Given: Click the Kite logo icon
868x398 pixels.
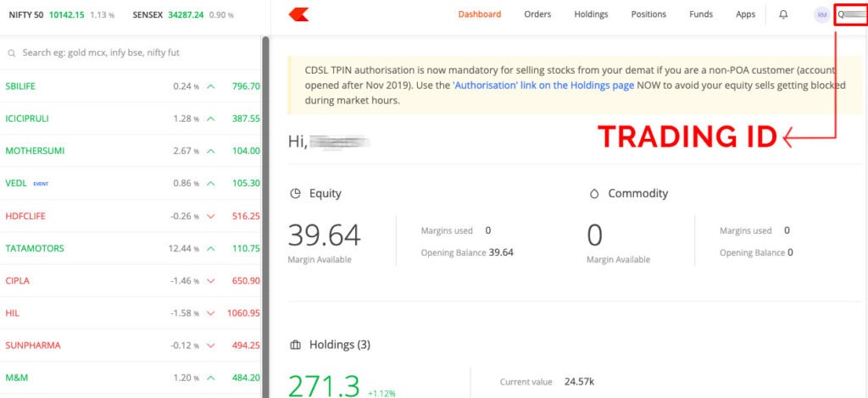Looking at the screenshot, I should tap(299, 15).
